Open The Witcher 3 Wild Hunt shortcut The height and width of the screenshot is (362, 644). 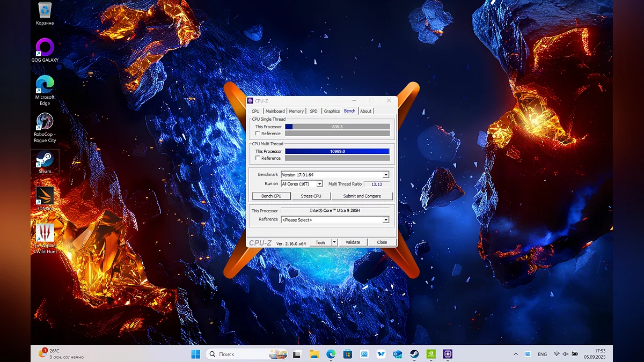(x=45, y=233)
